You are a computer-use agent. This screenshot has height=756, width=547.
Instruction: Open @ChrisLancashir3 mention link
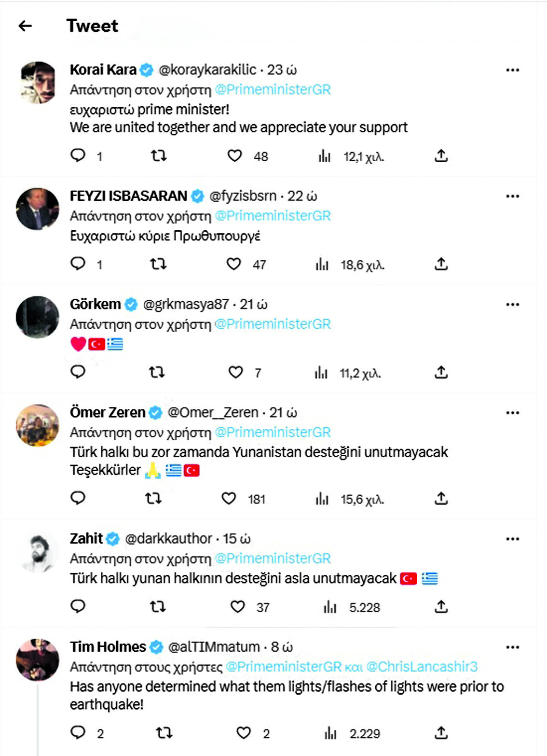click(422, 667)
